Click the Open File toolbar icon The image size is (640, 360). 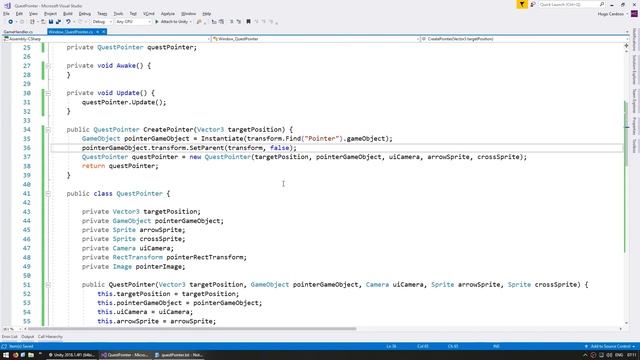point(43,22)
